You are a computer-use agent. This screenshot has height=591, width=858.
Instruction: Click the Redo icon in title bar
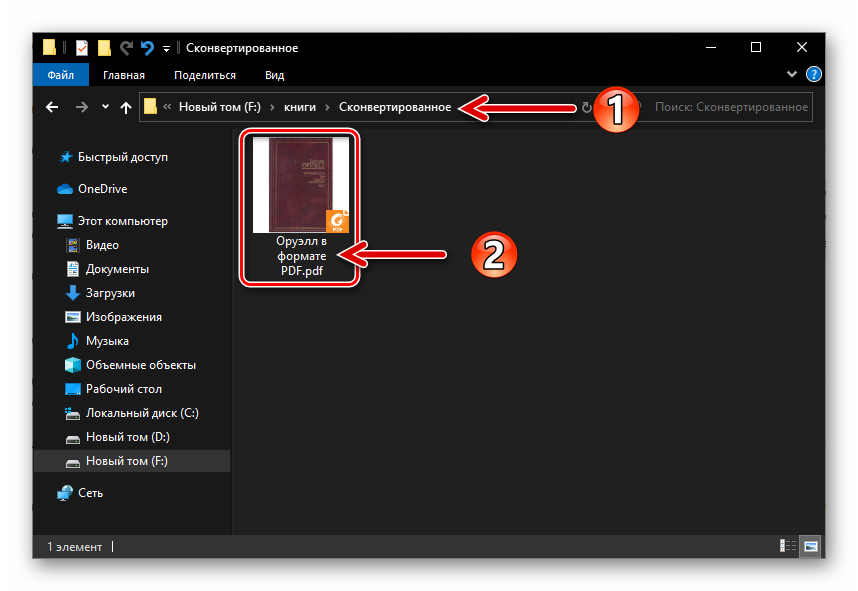tap(126, 48)
